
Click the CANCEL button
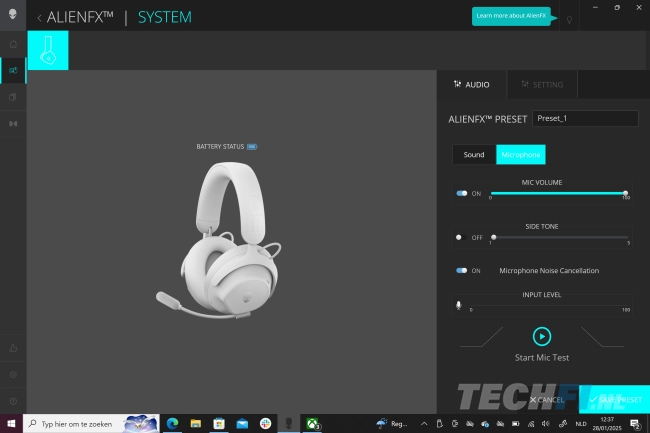point(547,400)
